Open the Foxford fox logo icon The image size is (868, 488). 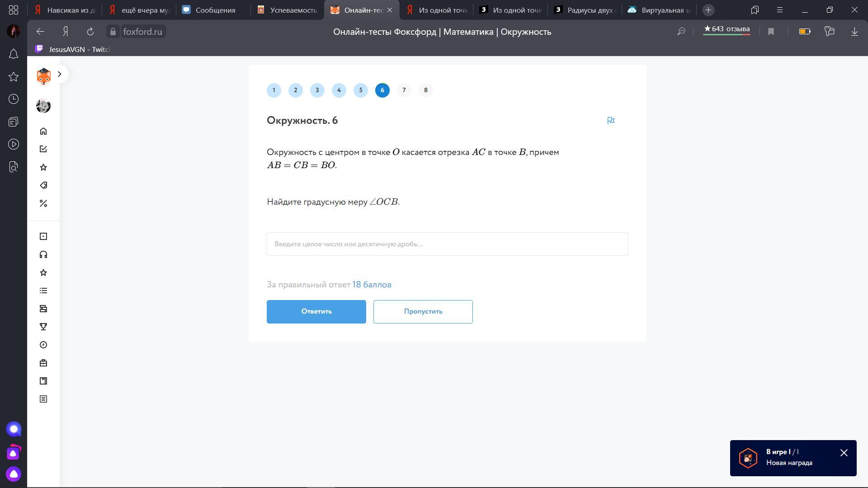pyautogui.click(x=43, y=76)
